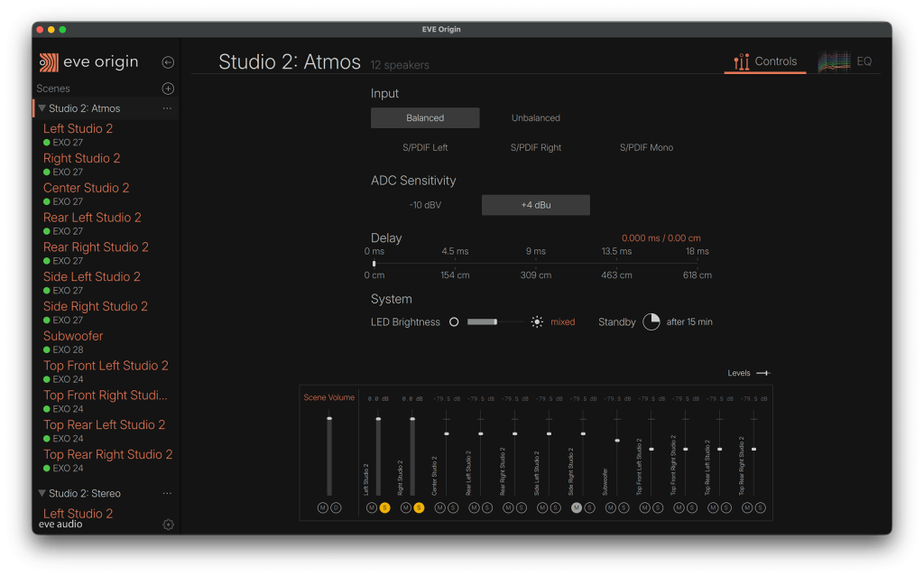Open options menu for Studio 2: Stereo scene
Viewport: 924px width, 577px height.
(167, 493)
